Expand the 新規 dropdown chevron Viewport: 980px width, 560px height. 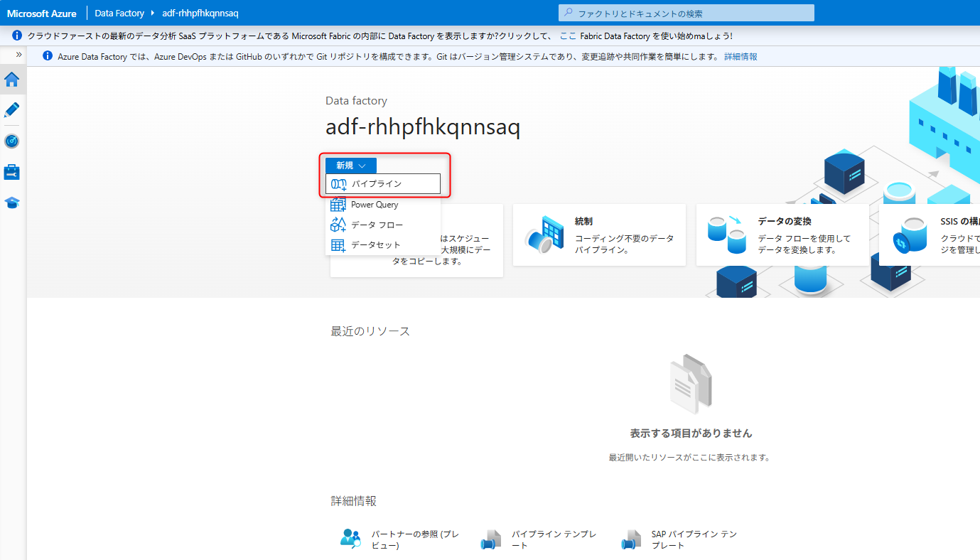tap(362, 165)
